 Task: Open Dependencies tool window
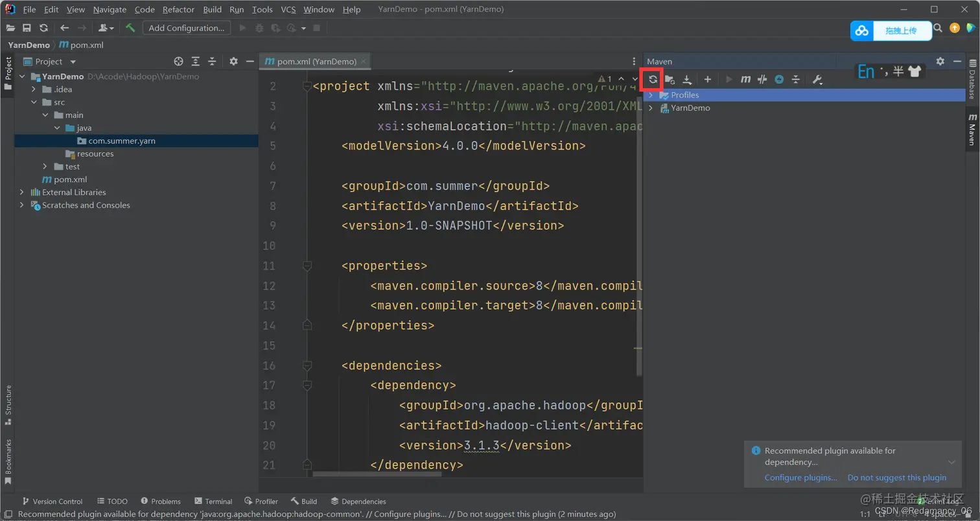click(x=358, y=501)
